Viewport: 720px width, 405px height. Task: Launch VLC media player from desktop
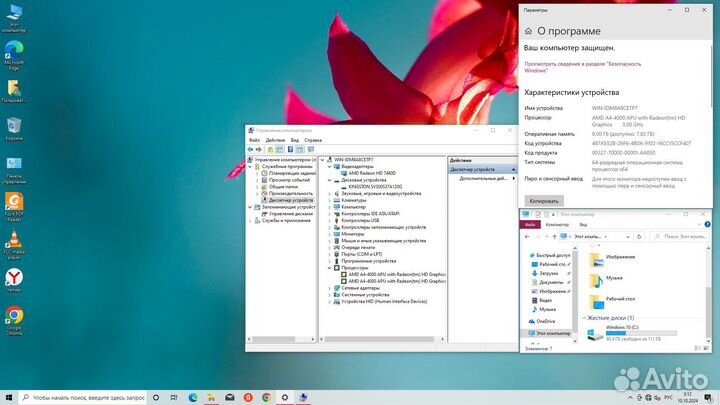(14, 240)
